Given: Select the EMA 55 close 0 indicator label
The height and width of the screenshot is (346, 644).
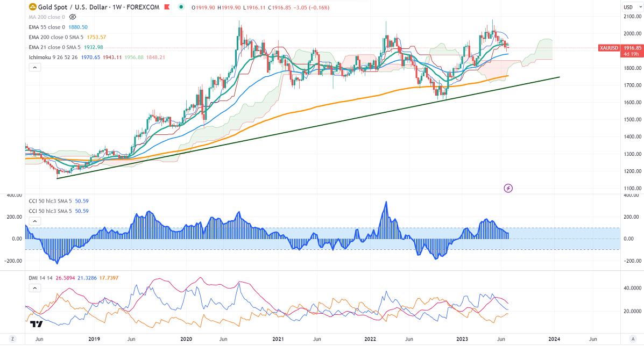Looking at the screenshot, I should click(x=47, y=27).
